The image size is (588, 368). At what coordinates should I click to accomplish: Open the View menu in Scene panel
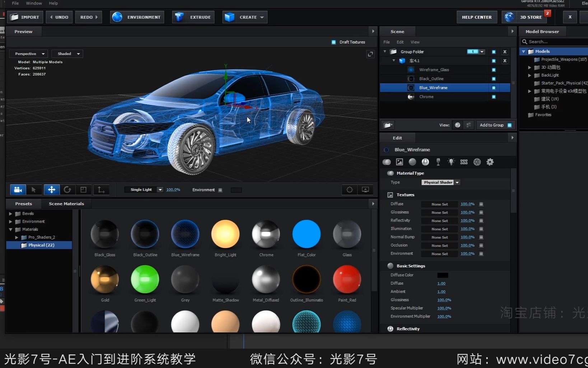(415, 42)
